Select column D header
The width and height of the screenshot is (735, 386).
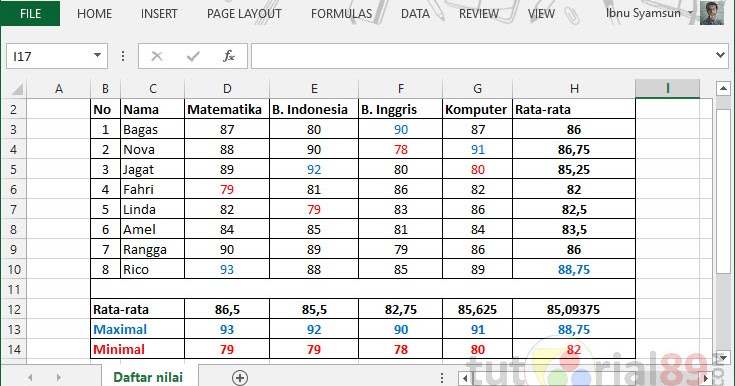point(227,89)
